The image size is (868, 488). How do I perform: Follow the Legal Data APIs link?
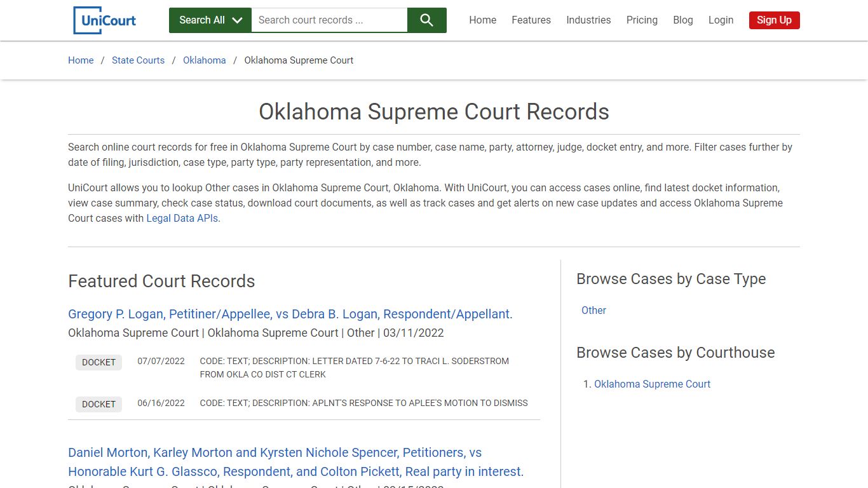coord(184,218)
